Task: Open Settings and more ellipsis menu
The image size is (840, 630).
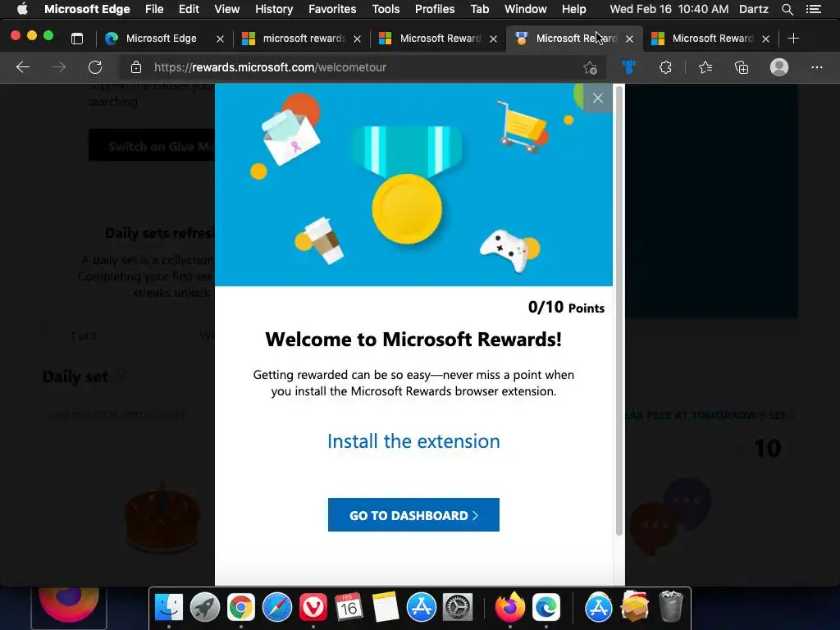Action: [x=816, y=67]
